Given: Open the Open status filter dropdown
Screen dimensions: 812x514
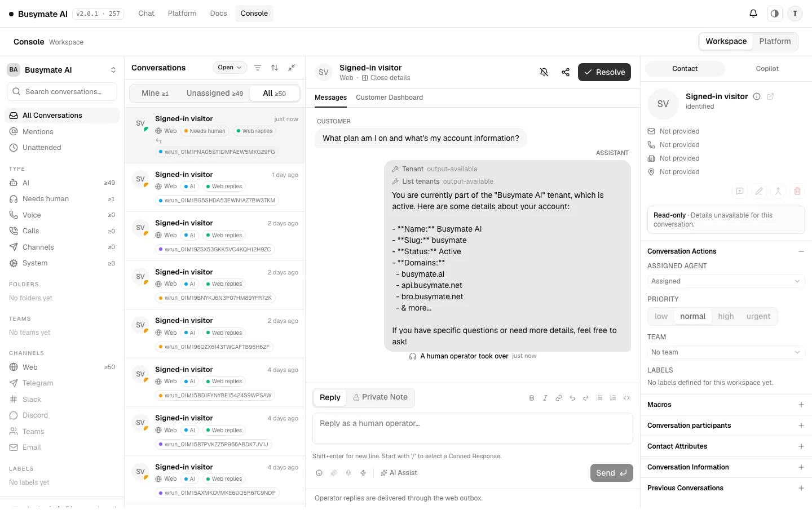Looking at the screenshot, I should click(x=230, y=68).
